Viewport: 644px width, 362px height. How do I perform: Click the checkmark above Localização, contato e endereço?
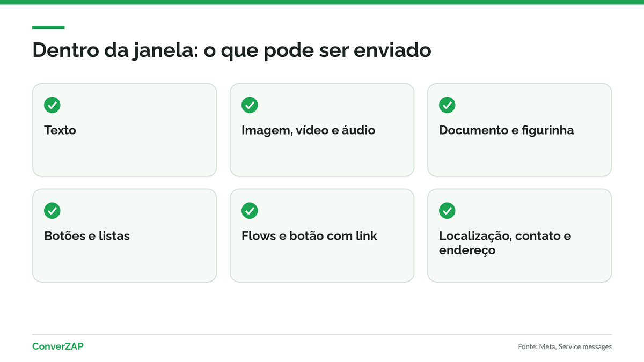click(x=447, y=211)
